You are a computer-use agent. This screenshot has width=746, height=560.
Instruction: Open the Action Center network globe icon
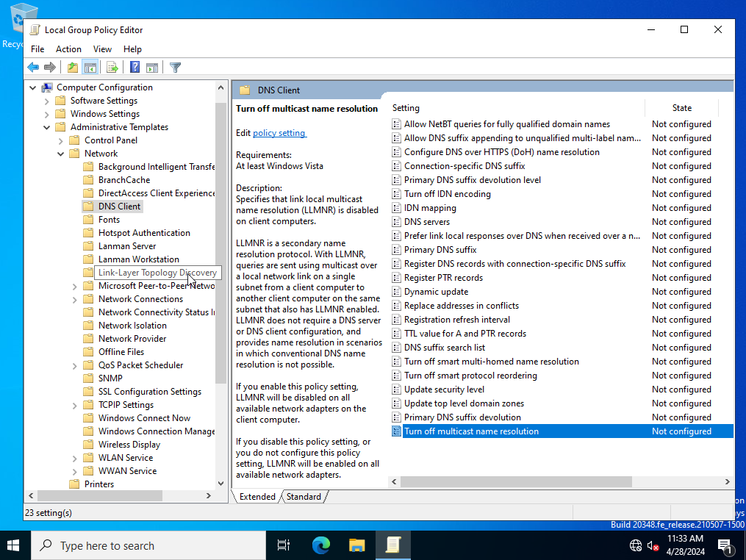pyautogui.click(x=635, y=546)
